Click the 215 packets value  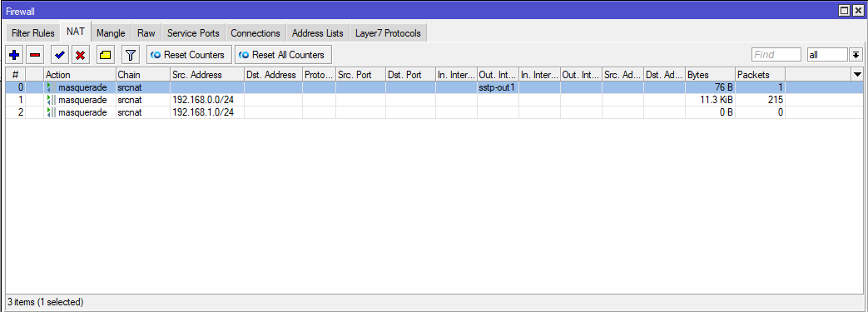pos(775,100)
